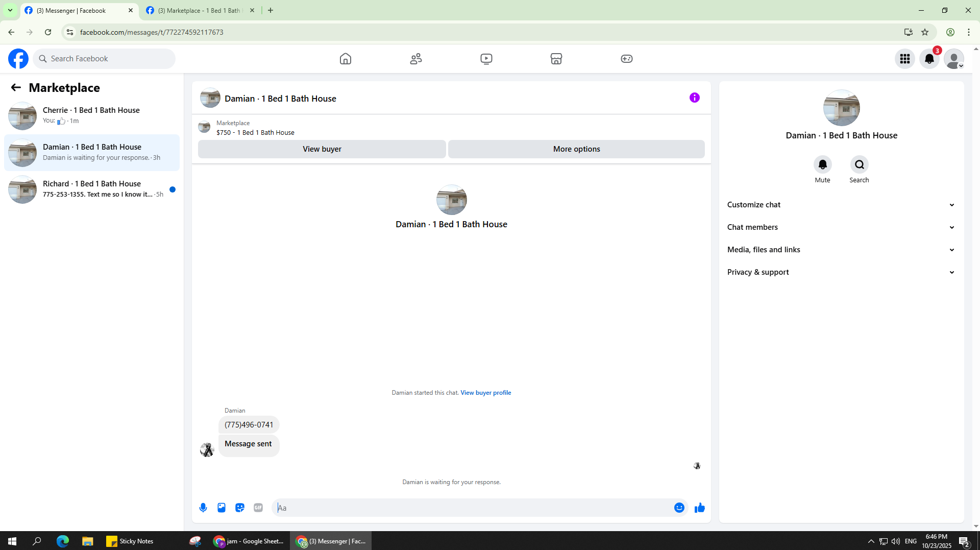
Task: Open the View buyer profile link
Action: tap(485, 393)
